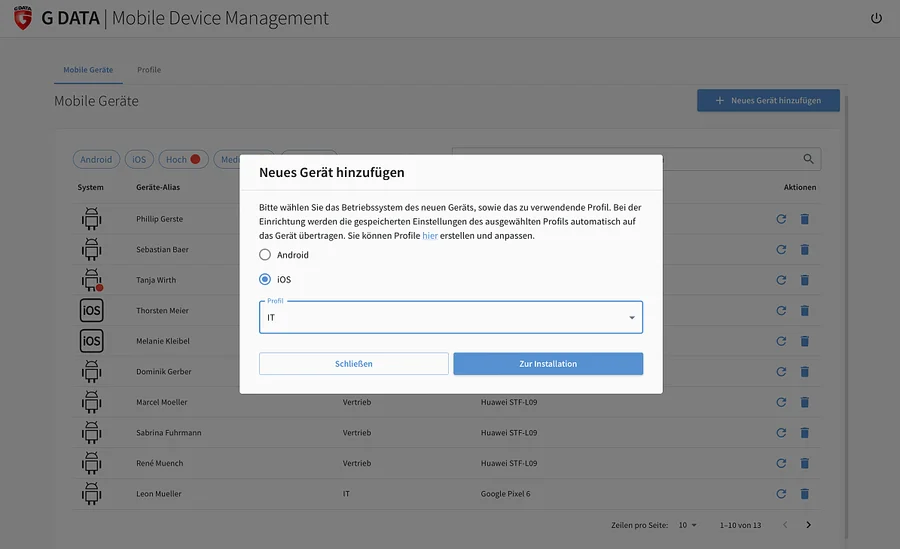This screenshot has height=549, width=900.
Task: Click Marcel Moeller name cell
Action: coord(162,402)
